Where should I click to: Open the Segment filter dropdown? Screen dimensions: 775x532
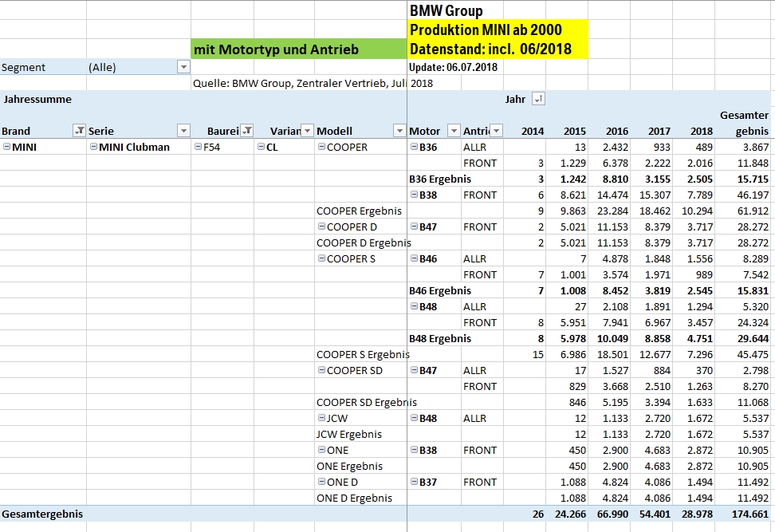coord(183,67)
